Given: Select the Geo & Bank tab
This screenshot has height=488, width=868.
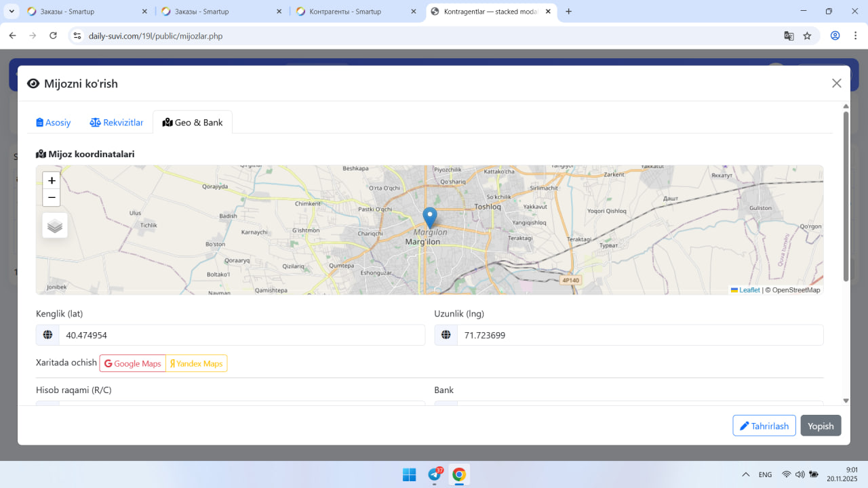Looking at the screenshot, I should click(193, 123).
